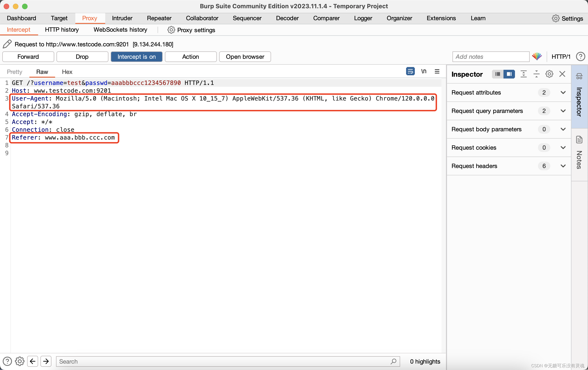Image resolution: width=588 pixels, height=370 pixels.
Task: Select the HTTP history tab
Action: tap(61, 30)
